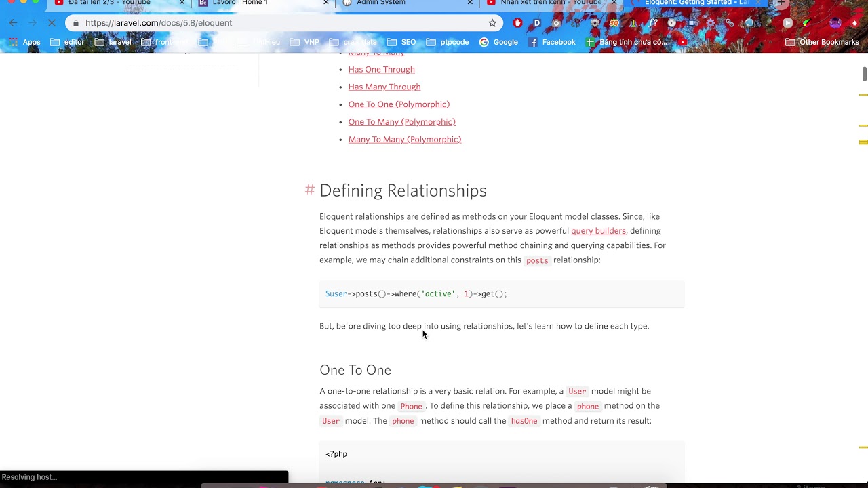Close the Lavoro | Home 1 tab

click(325, 3)
